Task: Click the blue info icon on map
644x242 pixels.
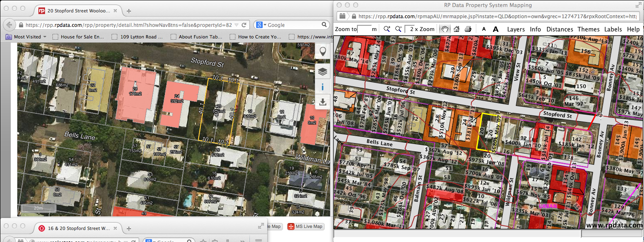Action: [323, 87]
